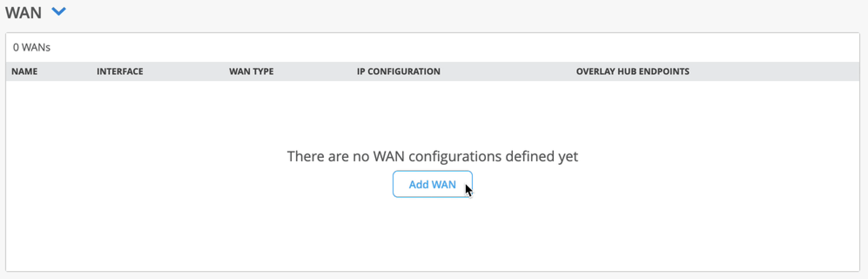Start a new WAN configuration
868x279 pixels.
pos(432,184)
